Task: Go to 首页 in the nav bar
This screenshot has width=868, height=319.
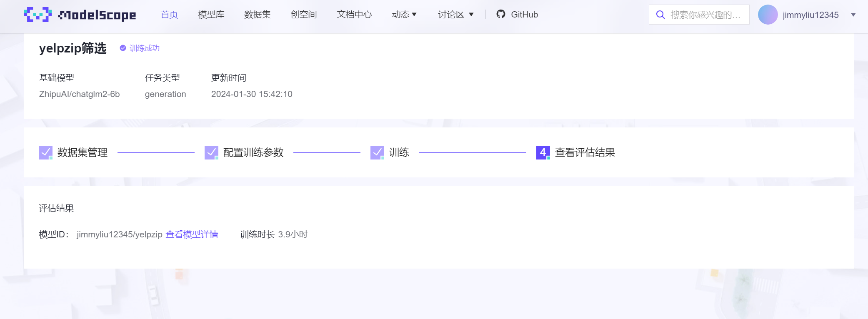Action: pos(170,15)
